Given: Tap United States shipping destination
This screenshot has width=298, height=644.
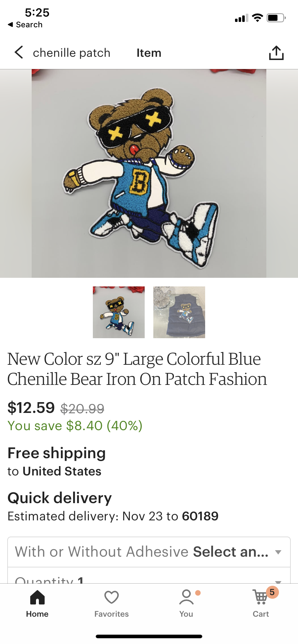Looking at the screenshot, I should pos(62,471).
